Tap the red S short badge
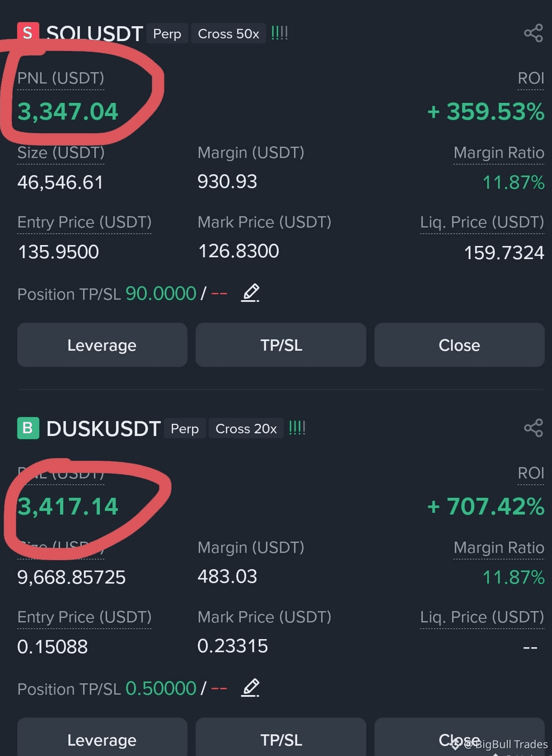 [28, 33]
